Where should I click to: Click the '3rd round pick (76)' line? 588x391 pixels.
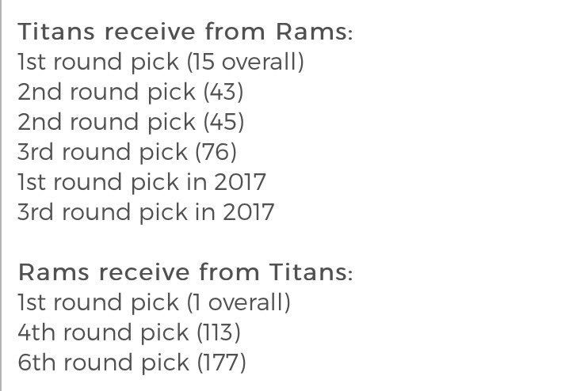[127, 153]
